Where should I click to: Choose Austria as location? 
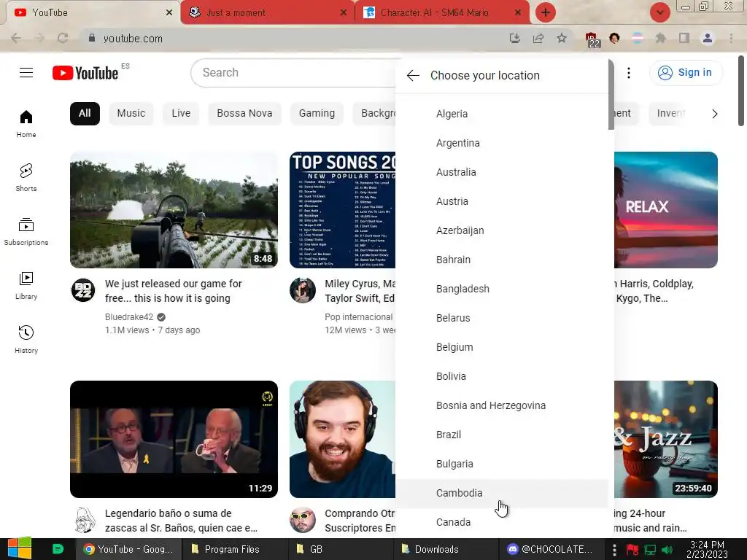pos(502,201)
